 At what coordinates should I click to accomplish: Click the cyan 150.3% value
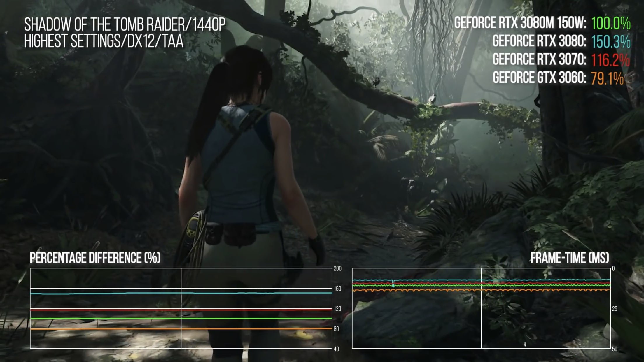611,42
